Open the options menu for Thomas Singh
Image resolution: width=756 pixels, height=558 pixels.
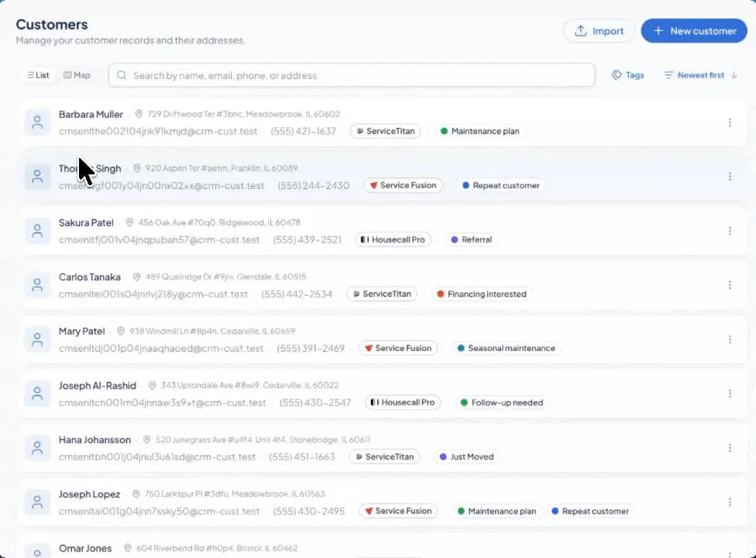[730, 177]
